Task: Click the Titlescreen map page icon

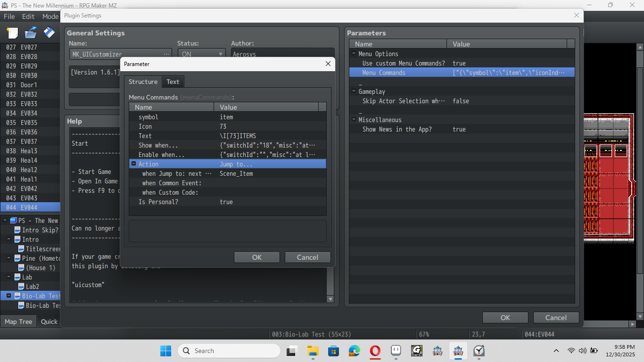Action: pos(21,249)
